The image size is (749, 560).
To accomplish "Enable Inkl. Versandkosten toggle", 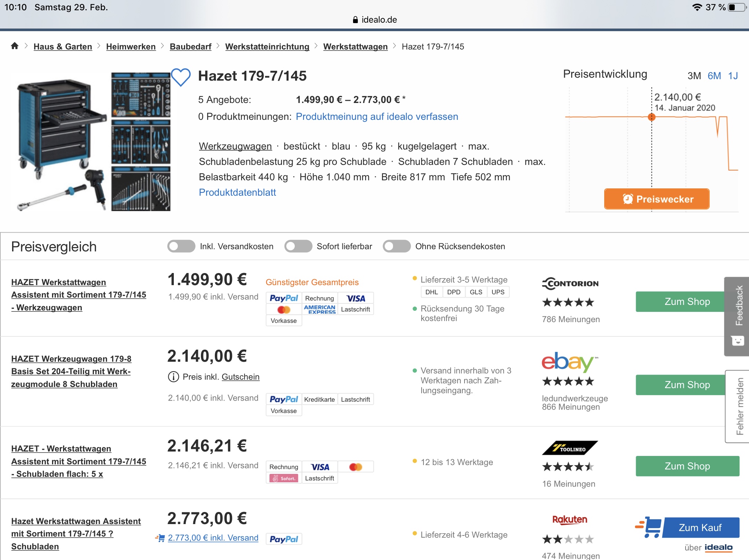I will 181,246.
